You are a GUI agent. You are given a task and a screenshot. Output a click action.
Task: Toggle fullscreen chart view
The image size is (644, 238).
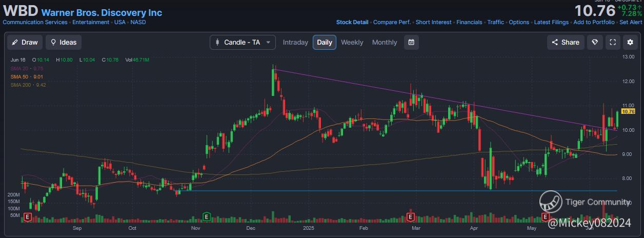tap(613, 42)
